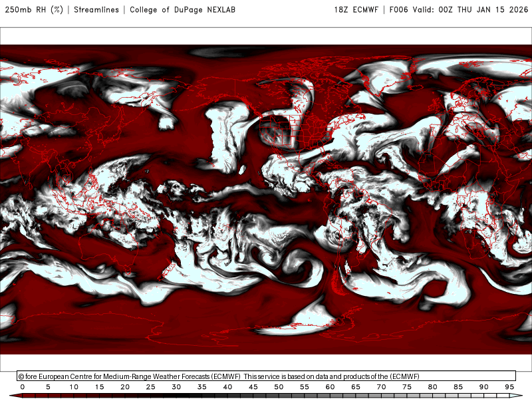Click "College of DuPage NEXLAB" header text

coord(182,10)
